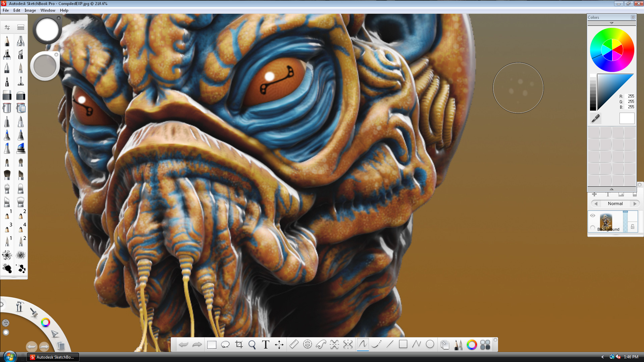The height and width of the screenshot is (362, 644).
Task: Select the black Fan brush
Action: point(7,175)
